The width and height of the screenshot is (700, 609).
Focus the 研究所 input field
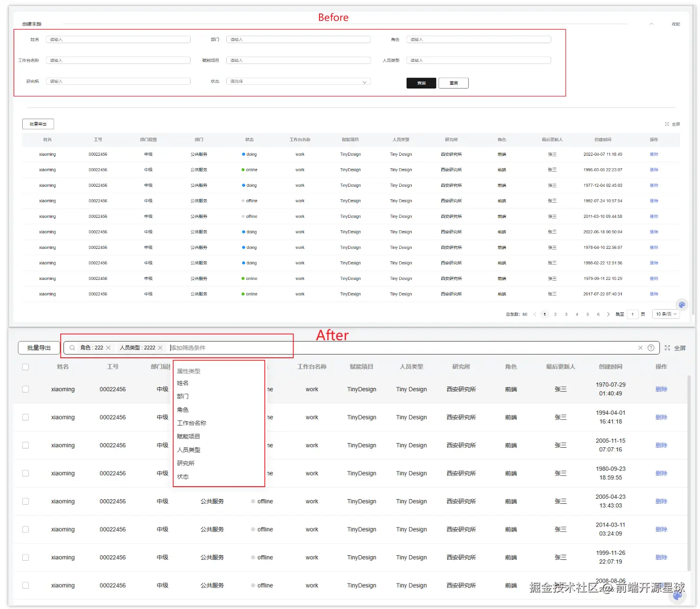pos(118,82)
